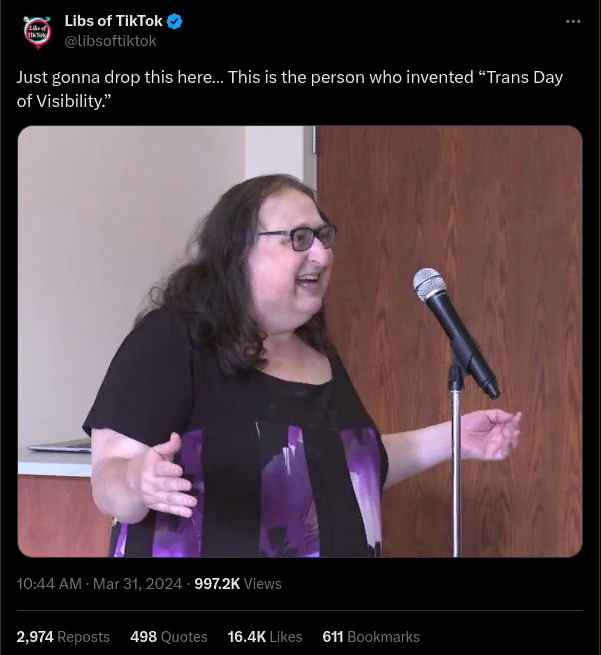Click the Libs of TikTok display name
This screenshot has width=601, height=655.
tap(113, 21)
